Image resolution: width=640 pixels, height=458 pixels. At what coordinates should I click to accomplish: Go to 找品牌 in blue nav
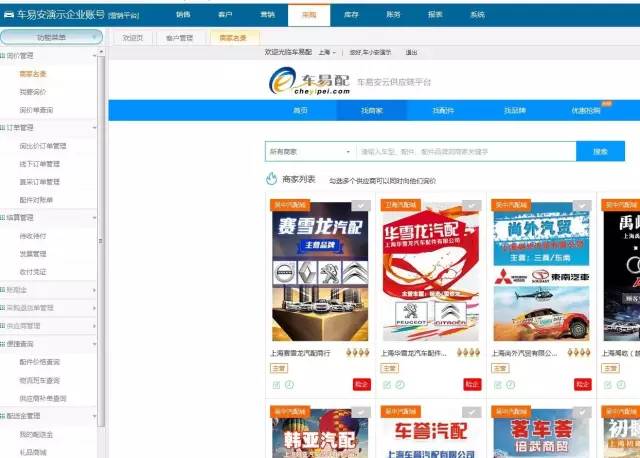[x=515, y=110]
